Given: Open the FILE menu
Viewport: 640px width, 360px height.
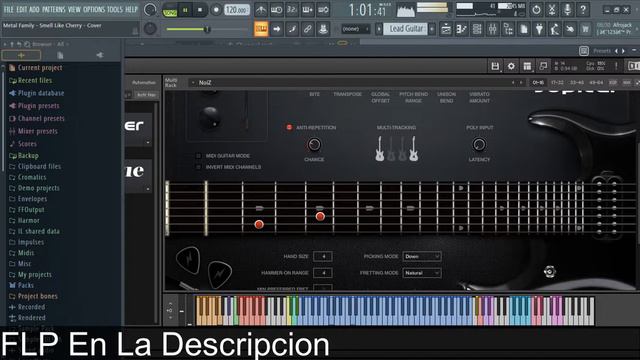Looking at the screenshot, I should pos(8,9).
